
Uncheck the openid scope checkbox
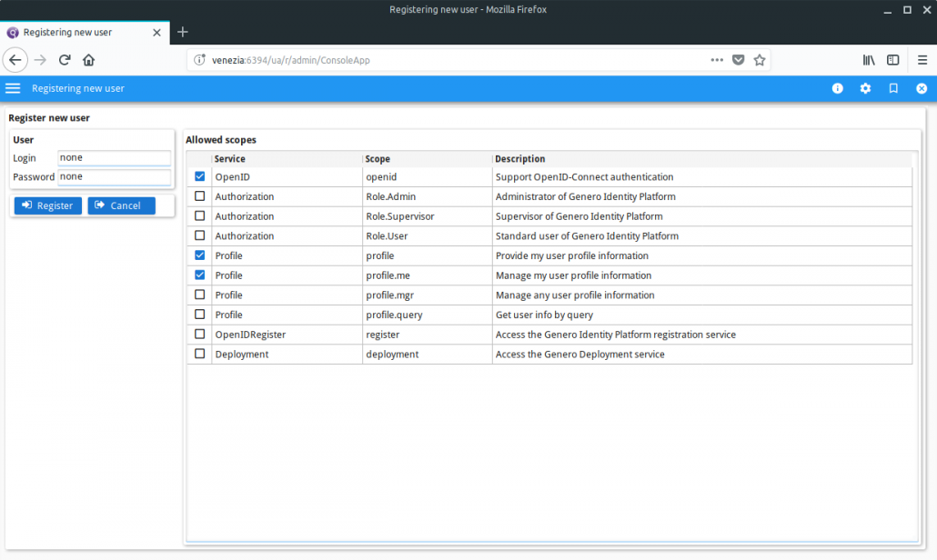click(199, 176)
